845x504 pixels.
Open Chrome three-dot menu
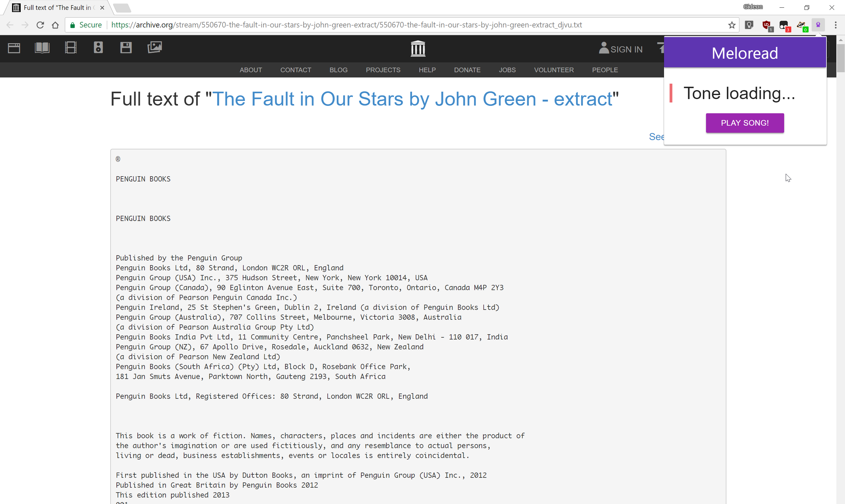[835, 25]
